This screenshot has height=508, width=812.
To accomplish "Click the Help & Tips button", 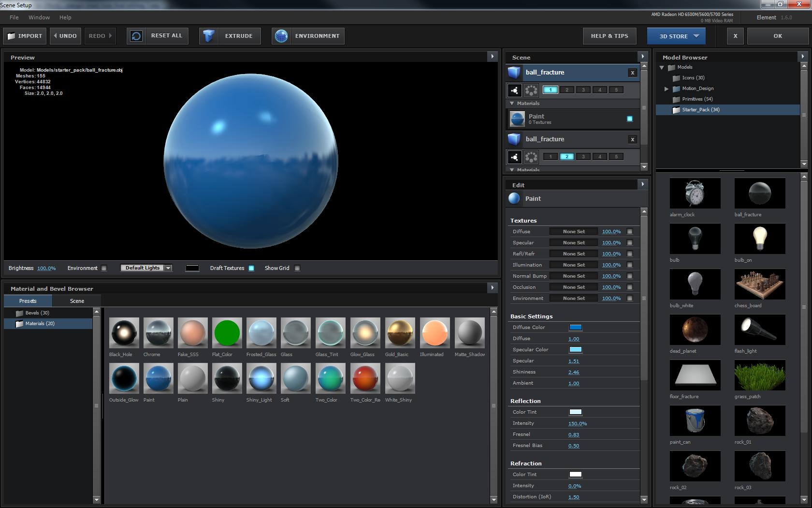I will pos(609,36).
